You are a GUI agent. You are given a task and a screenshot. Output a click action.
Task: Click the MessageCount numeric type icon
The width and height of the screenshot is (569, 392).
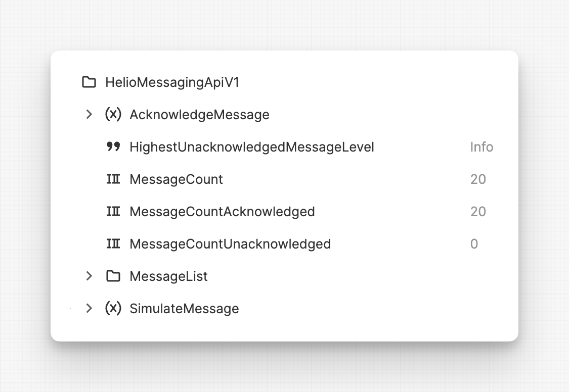[113, 179]
